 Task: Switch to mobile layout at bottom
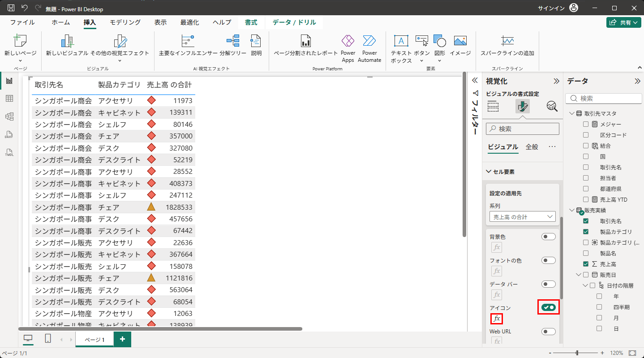tap(48, 339)
